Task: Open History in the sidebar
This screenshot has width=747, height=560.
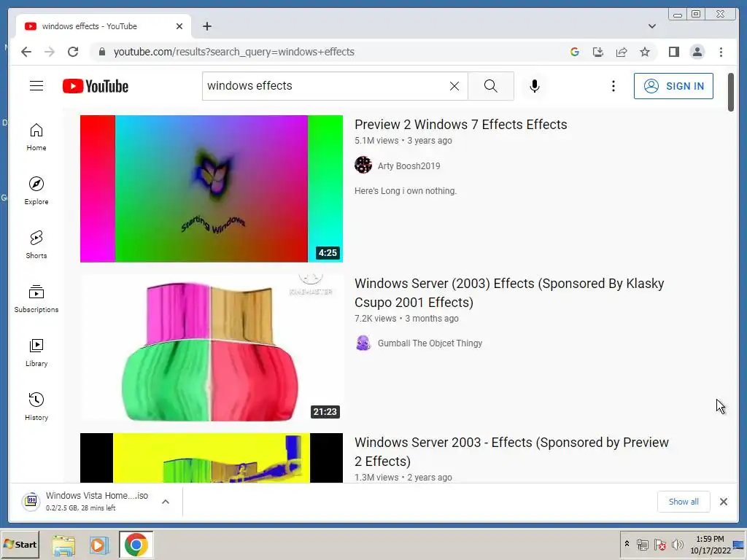Action: click(x=36, y=407)
